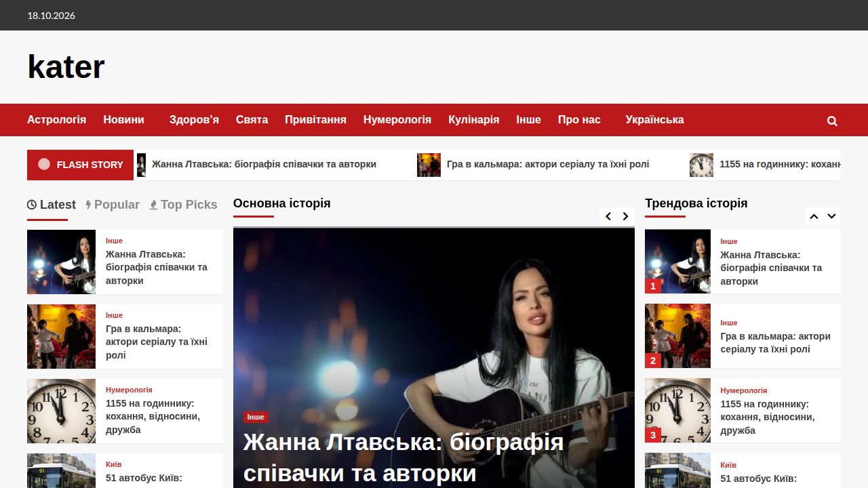
Task: Open the Нумерологія menu item
Action: coord(397,120)
